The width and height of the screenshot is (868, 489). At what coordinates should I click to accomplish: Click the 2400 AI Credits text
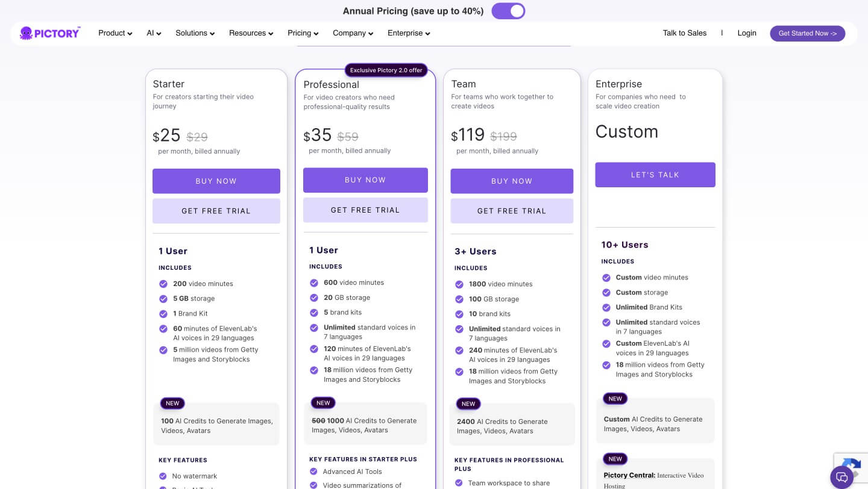pos(502,426)
